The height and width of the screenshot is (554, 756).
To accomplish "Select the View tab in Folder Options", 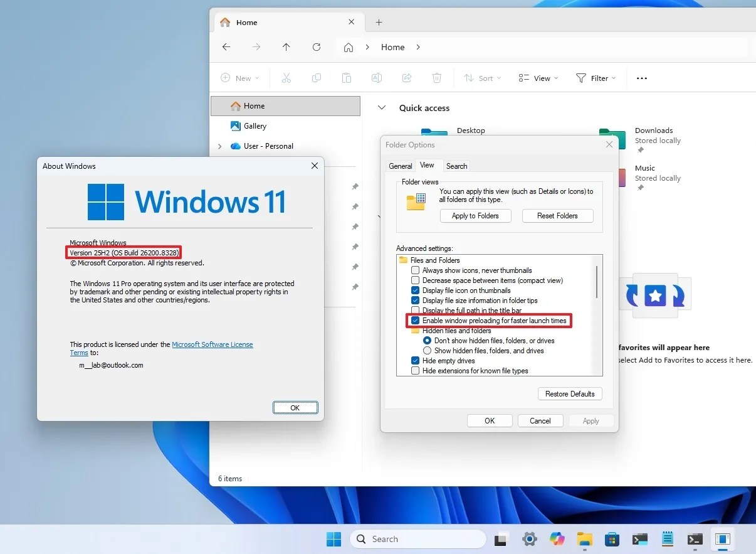I will tap(427, 165).
